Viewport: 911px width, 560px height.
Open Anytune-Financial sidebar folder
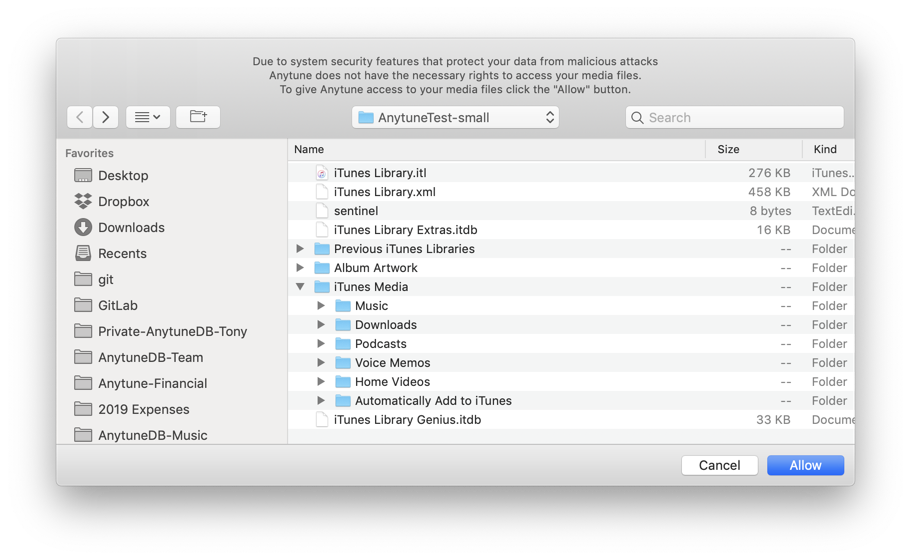[x=153, y=383]
